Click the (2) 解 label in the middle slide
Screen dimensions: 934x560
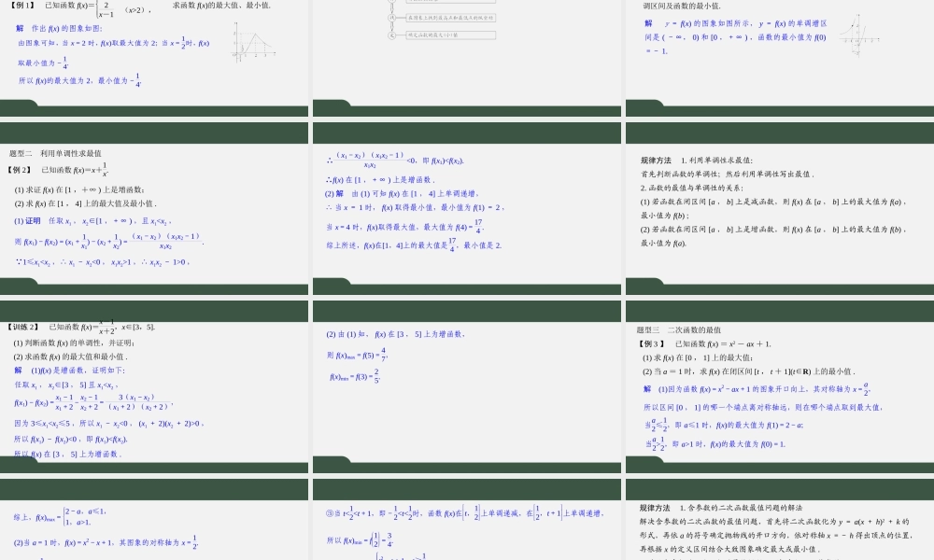click(x=334, y=193)
